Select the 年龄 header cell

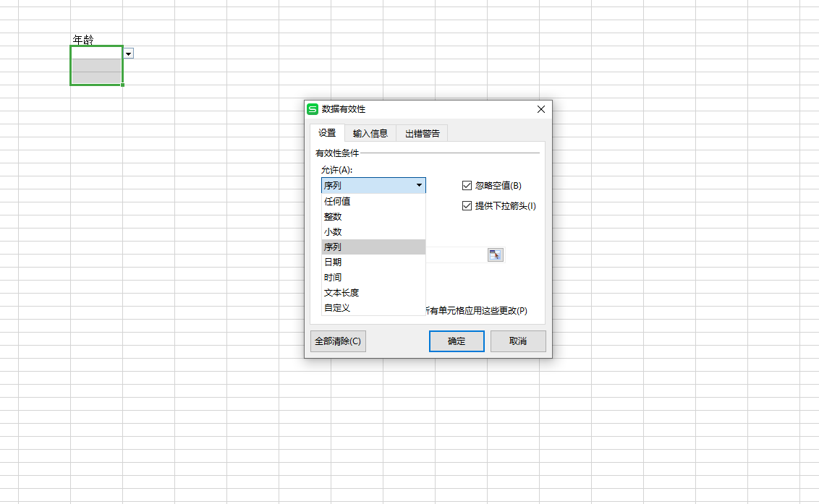click(x=96, y=40)
